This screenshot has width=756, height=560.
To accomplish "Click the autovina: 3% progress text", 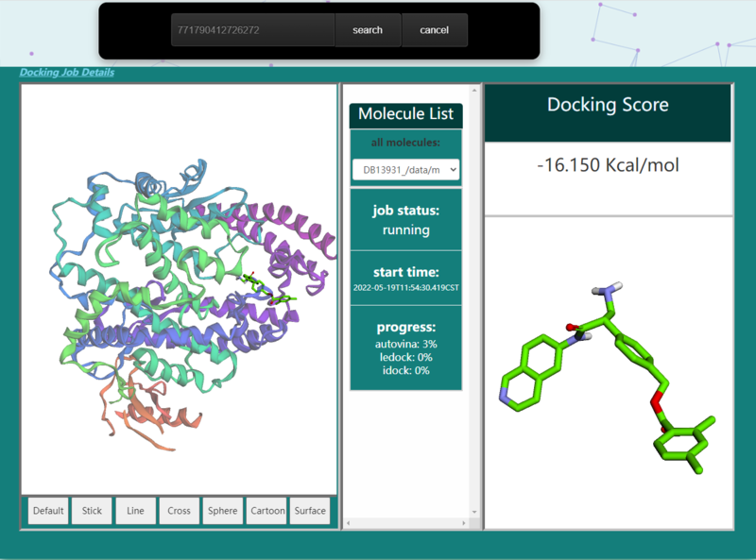I will pyautogui.click(x=406, y=344).
